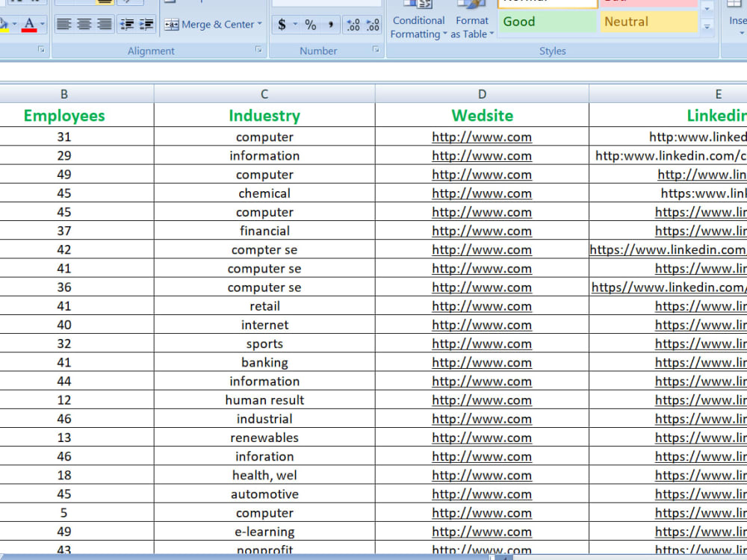Select the Induestry header cell

[x=264, y=115]
